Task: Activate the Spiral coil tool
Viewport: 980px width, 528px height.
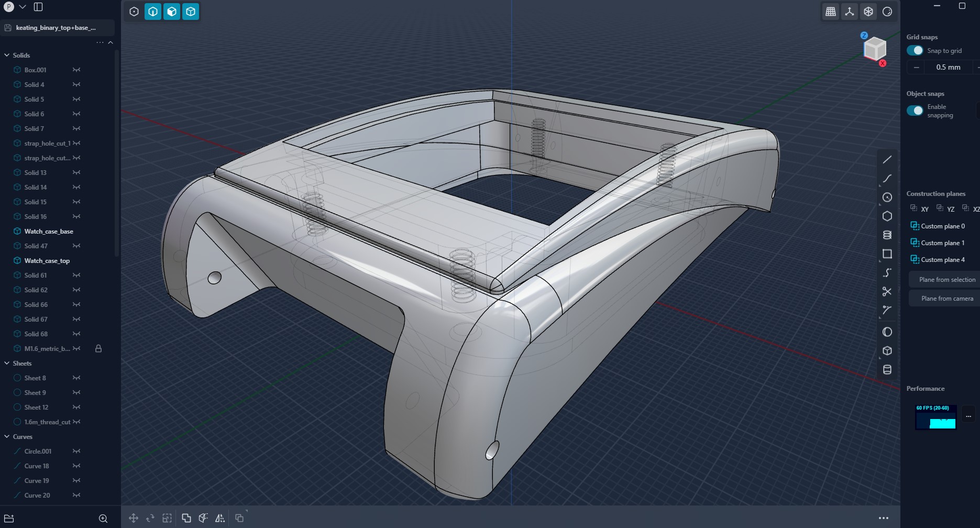Action: click(x=887, y=235)
